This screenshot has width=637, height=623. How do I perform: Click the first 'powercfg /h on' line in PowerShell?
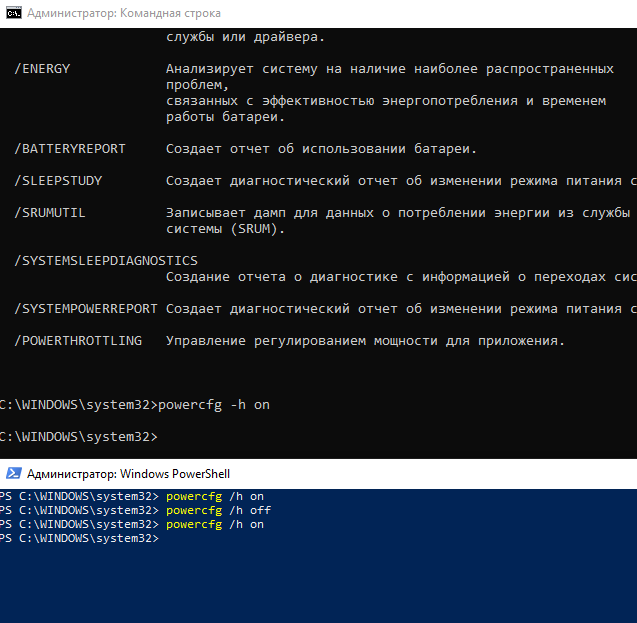[x=132, y=496]
